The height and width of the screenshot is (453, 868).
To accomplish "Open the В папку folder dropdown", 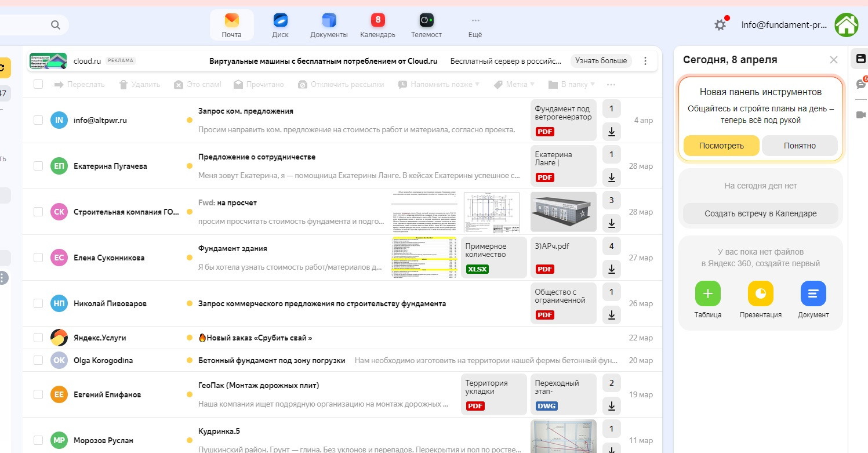I will pyautogui.click(x=572, y=85).
